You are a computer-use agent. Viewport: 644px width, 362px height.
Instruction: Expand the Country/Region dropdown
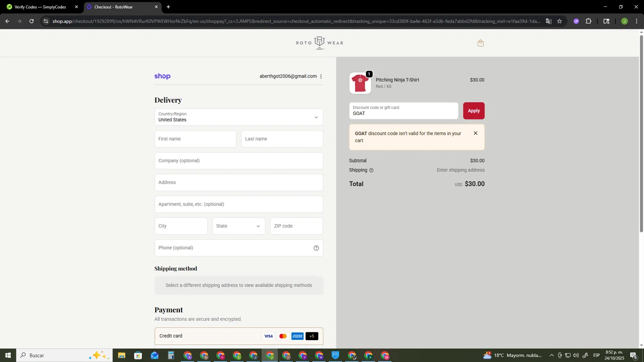[239, 117]
